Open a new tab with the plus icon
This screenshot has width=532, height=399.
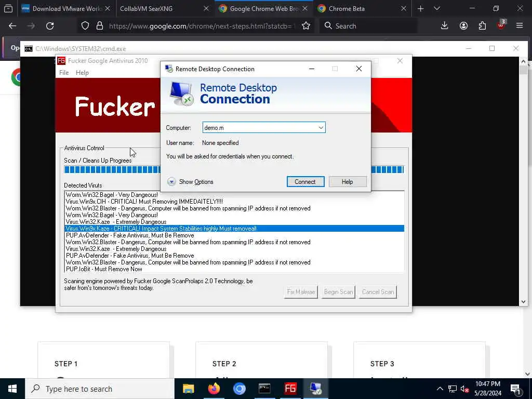tap(420, 8)
